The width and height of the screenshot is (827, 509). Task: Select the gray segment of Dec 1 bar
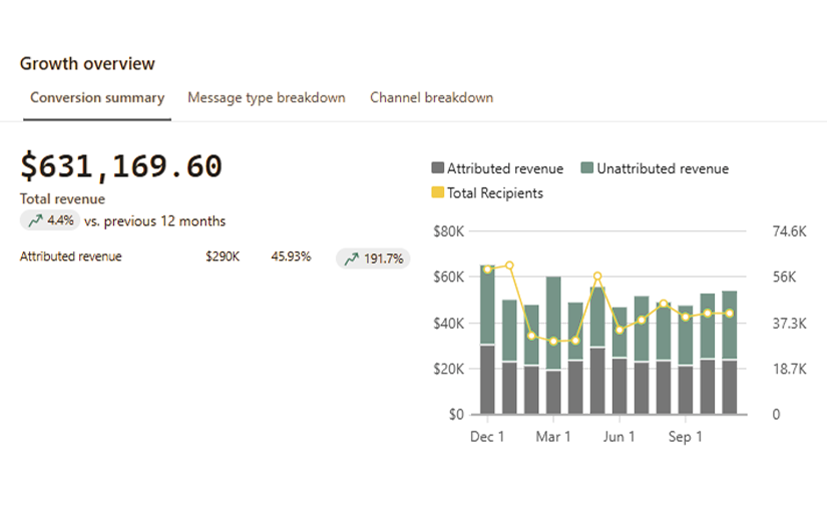[x=487, y=380]
